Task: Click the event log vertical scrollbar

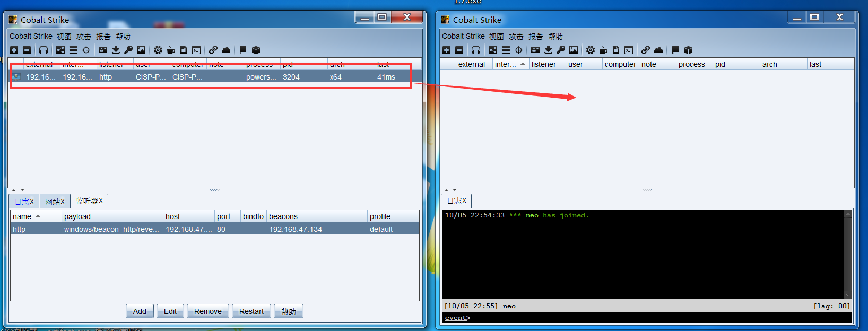Action: (x=848, y=254)
